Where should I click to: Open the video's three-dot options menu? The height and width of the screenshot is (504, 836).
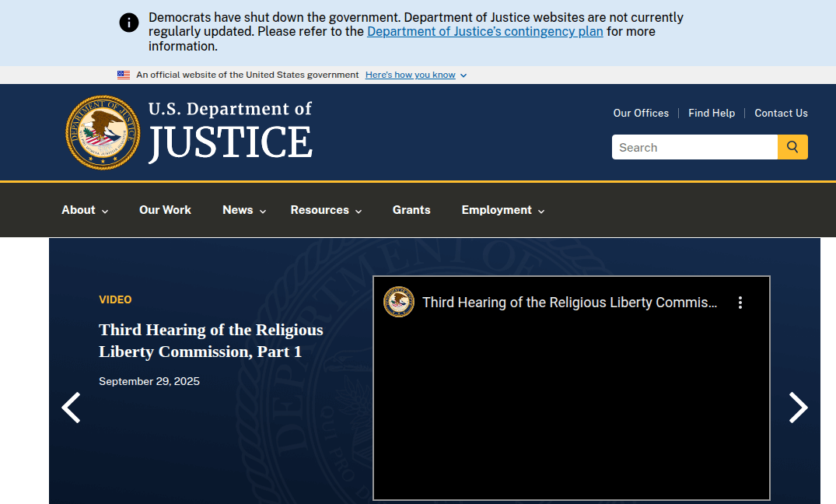click(740, 303)
